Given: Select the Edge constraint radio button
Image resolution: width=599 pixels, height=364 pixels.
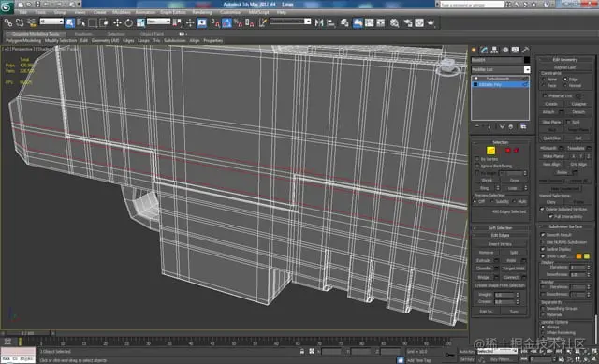Looking at the screenshot, I should [565, 79].
